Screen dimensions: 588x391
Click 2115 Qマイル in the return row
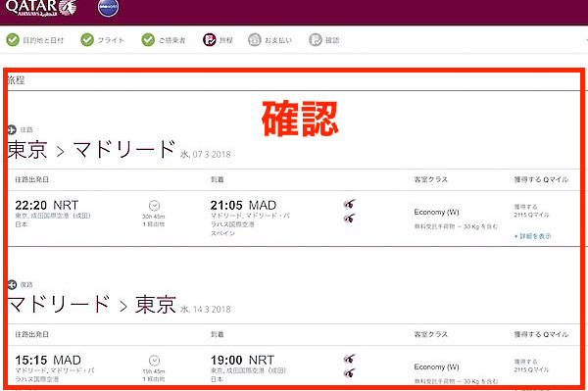click(531, 369)
